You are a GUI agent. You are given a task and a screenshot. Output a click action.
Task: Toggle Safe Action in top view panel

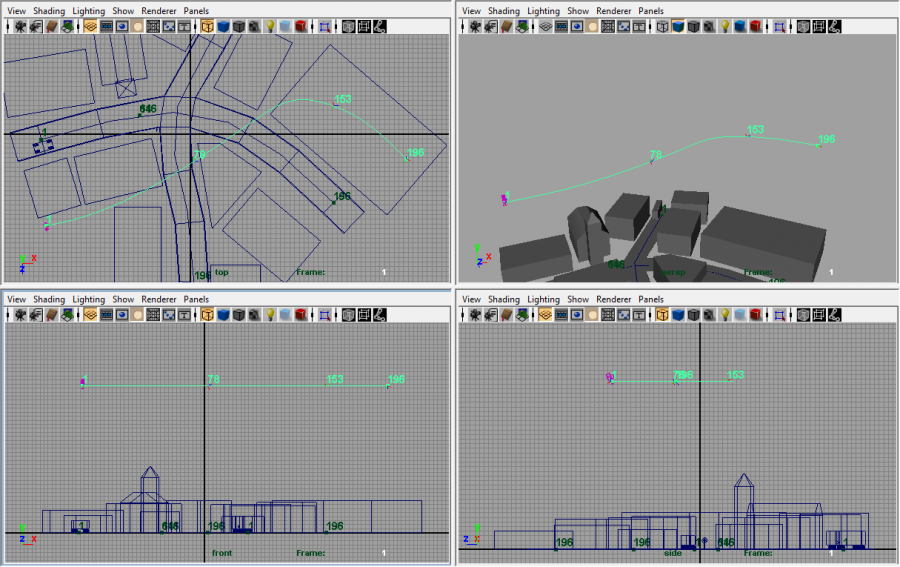(168, 26)
